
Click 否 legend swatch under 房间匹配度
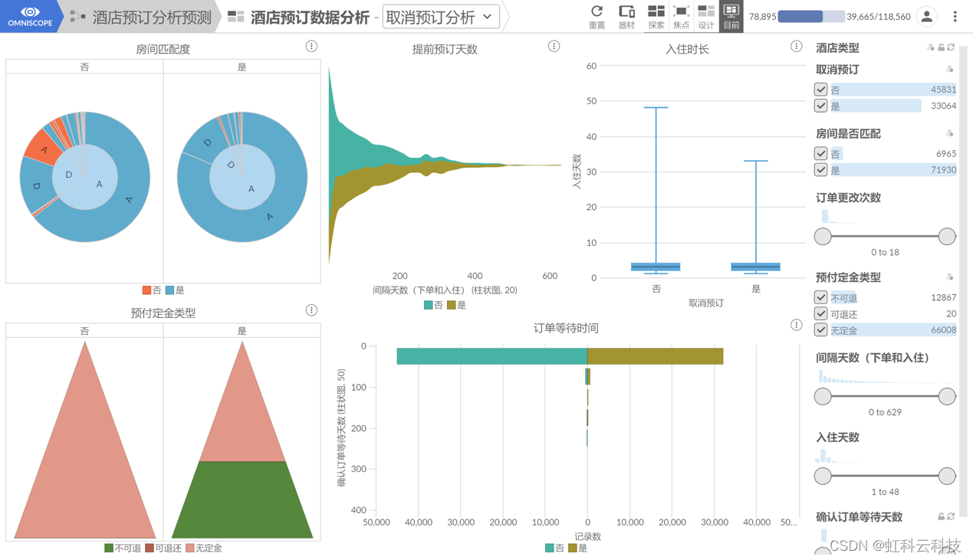click(146, 290)
